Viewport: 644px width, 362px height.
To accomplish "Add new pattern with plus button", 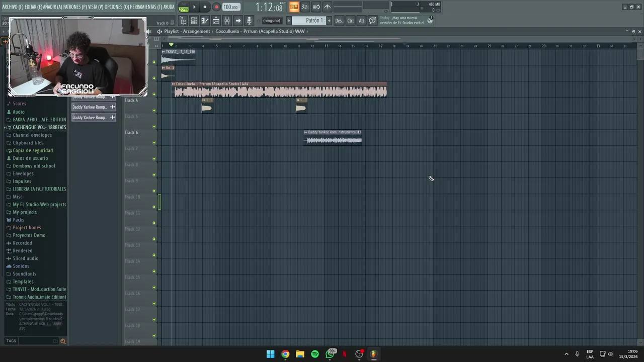I will click(329, 21).
